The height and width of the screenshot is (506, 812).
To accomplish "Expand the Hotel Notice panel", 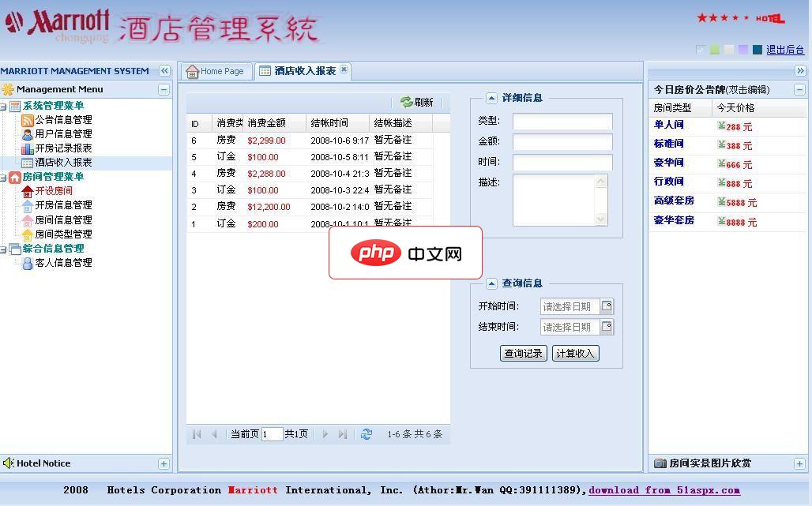I will click(164, 463).
